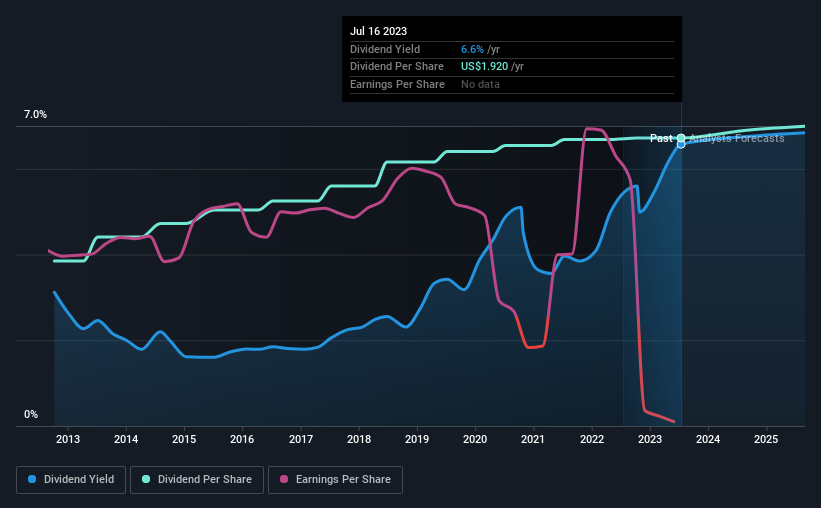
Task: Toggle the Earnings Per Share legend button
Action: click(x=335, y=479)
